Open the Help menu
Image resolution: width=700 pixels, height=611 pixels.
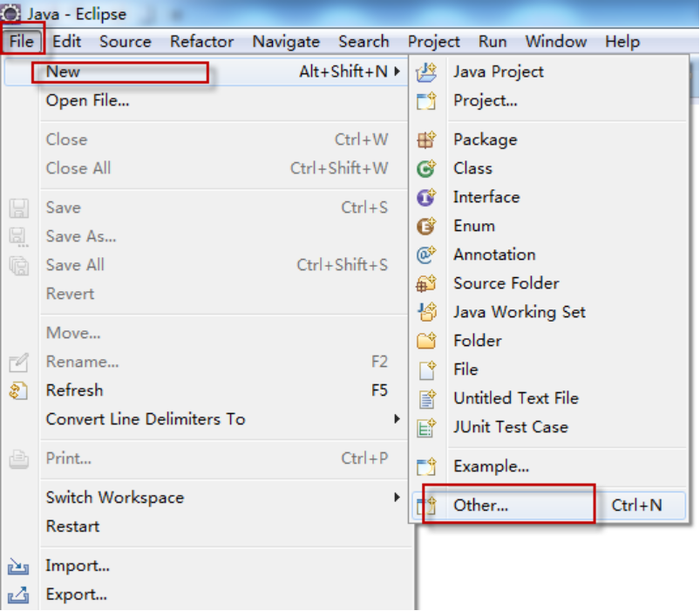(x=622, y=42)
